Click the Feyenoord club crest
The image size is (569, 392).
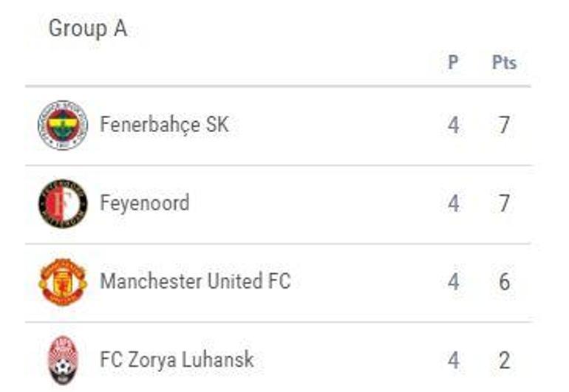[63, 204]
